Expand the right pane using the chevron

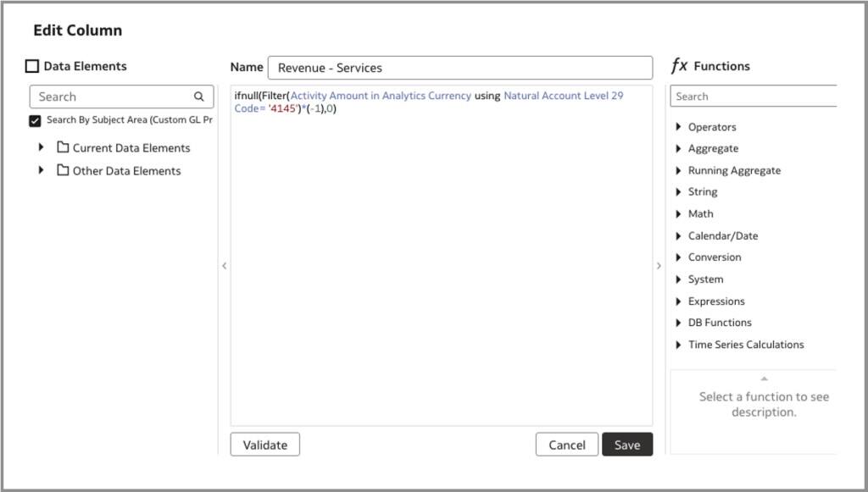coord(659,265)
